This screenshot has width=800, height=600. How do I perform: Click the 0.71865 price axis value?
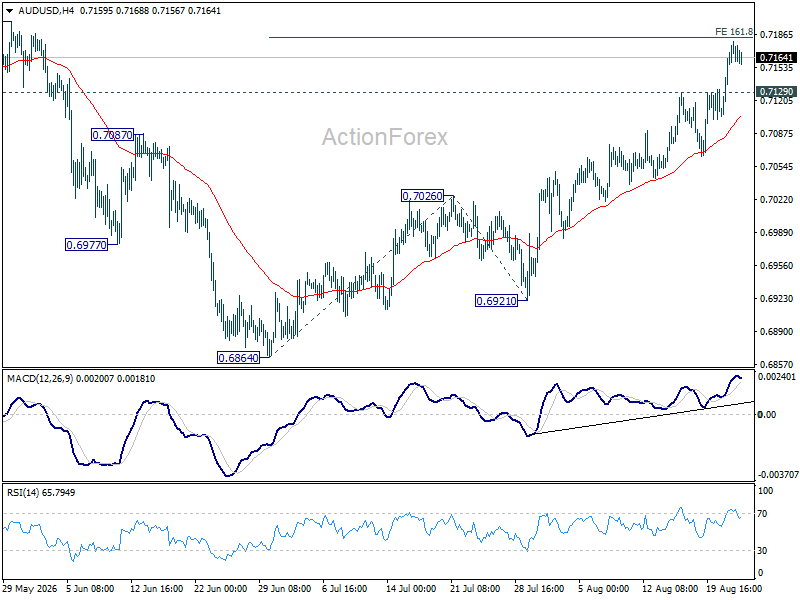click(x=777, y=35)
